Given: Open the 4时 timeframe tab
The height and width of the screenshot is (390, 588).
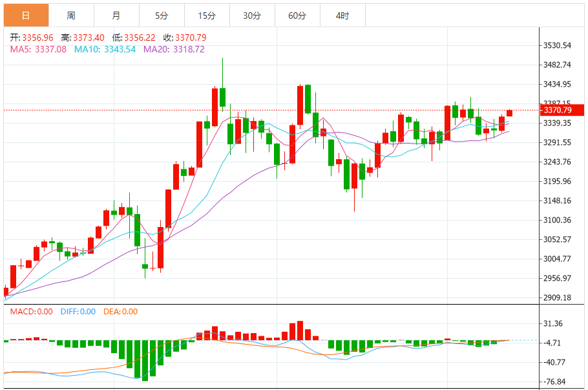Looking at the screenshot, I should point(342,16).
